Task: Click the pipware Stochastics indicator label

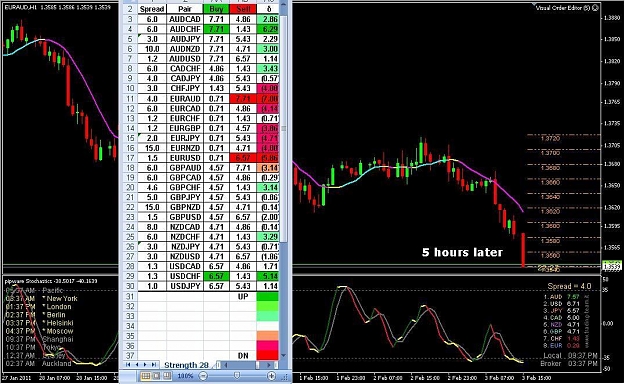Action: (x=51, y=281)
